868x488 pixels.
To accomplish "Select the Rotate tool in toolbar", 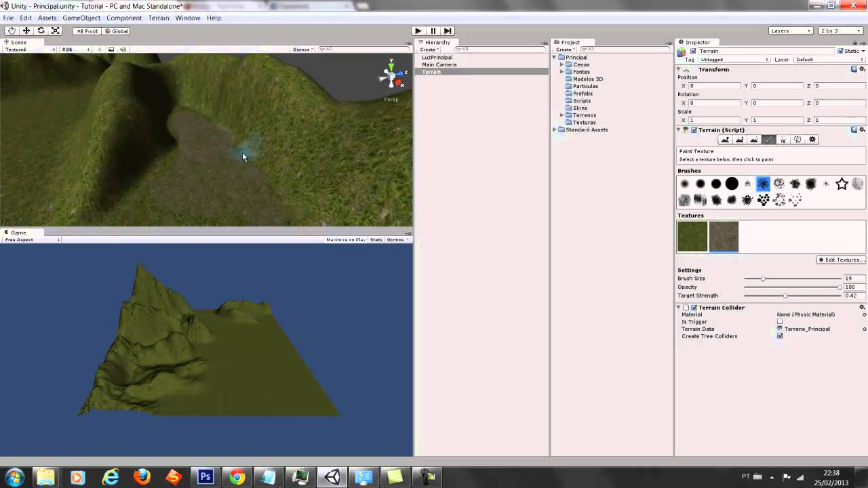I will [41, 30].
